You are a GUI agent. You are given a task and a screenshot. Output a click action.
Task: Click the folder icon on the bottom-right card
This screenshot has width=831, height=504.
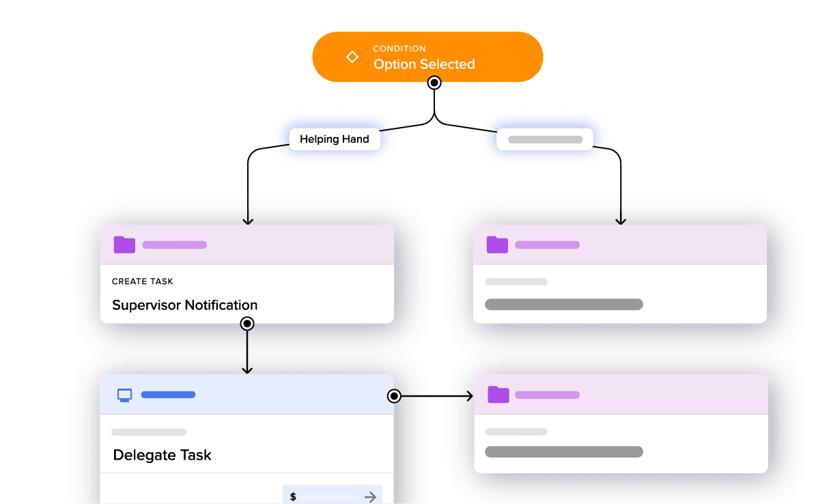[x=498, y=394]
